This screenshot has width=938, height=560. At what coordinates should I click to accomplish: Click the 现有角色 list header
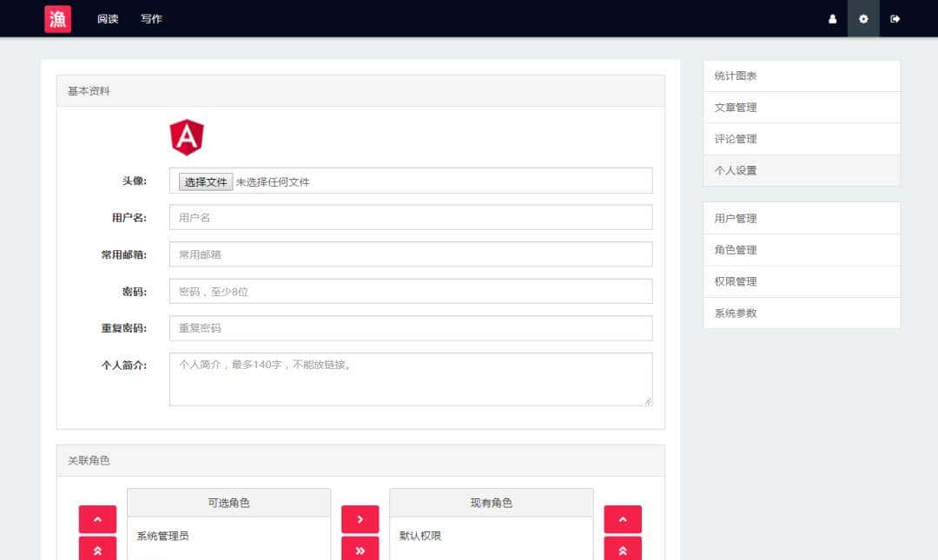tap(491, 503)
